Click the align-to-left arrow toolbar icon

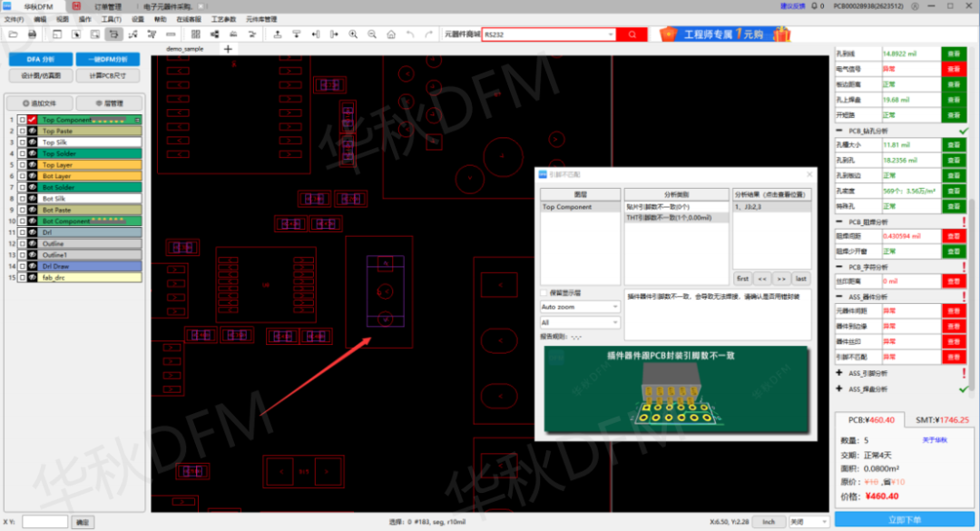click(316, 34)
